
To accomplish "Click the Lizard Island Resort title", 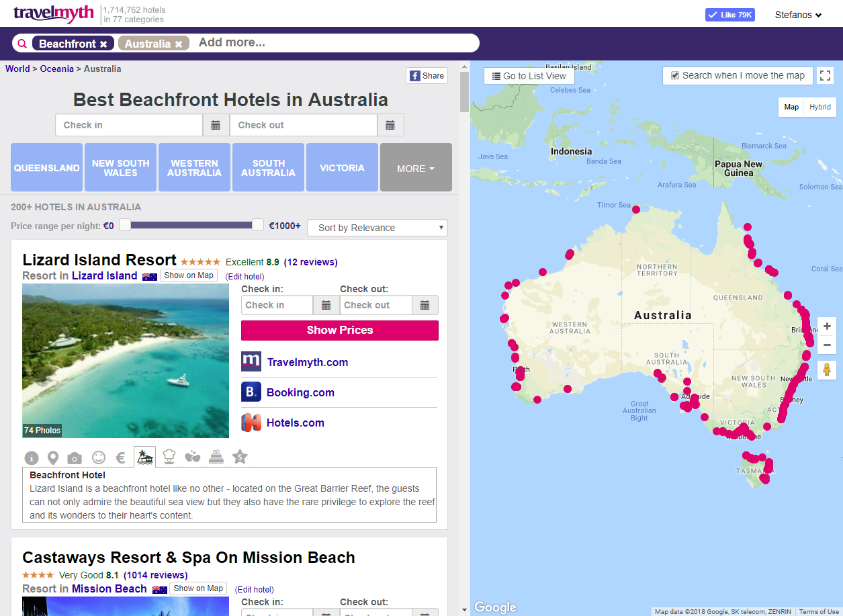I will (99, 260).
